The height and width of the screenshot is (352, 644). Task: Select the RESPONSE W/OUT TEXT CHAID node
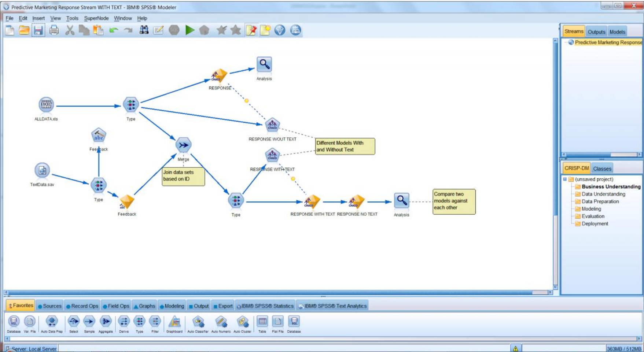[272, 125]
